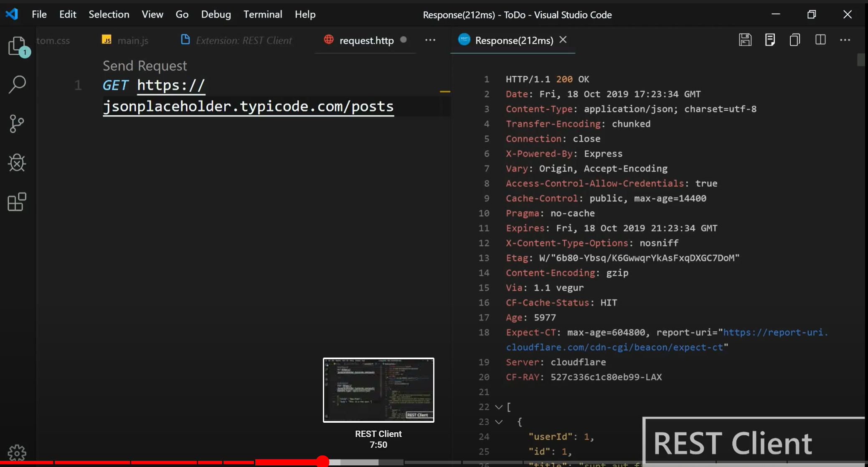
Task: Open the more tabs ellipsis beside request.http
Action: coord(430,40)
